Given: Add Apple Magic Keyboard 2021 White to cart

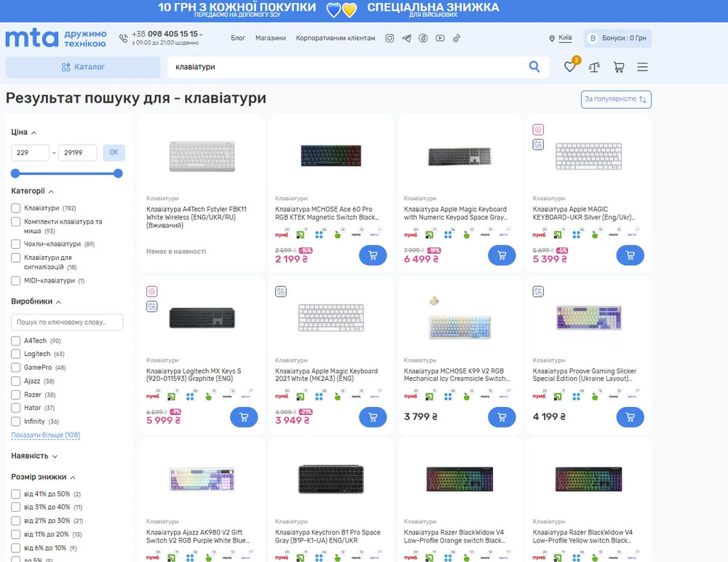Looking at the screenshot, I should coord(373,417).
